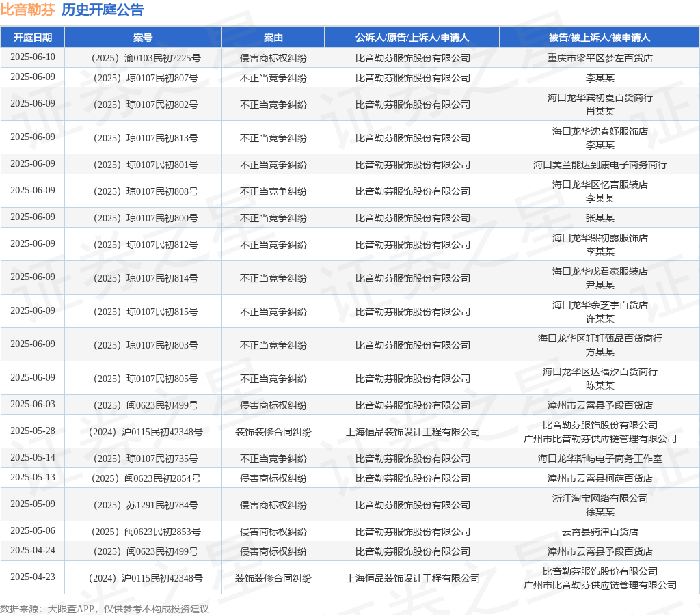Image resolution: width=700 pixels, height=615 pixels.
Task: Select the 案号 column header
Action: click(x=143, y=38)
